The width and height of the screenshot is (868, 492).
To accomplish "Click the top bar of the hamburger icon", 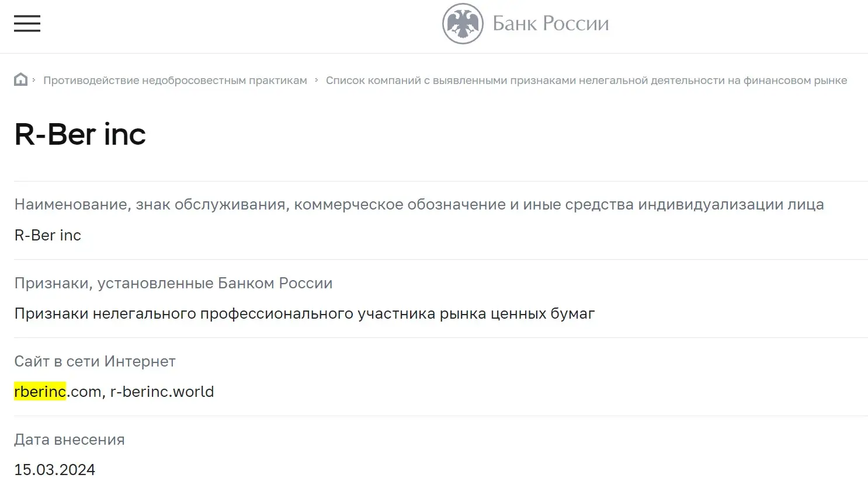I will [x=27, y=15].
